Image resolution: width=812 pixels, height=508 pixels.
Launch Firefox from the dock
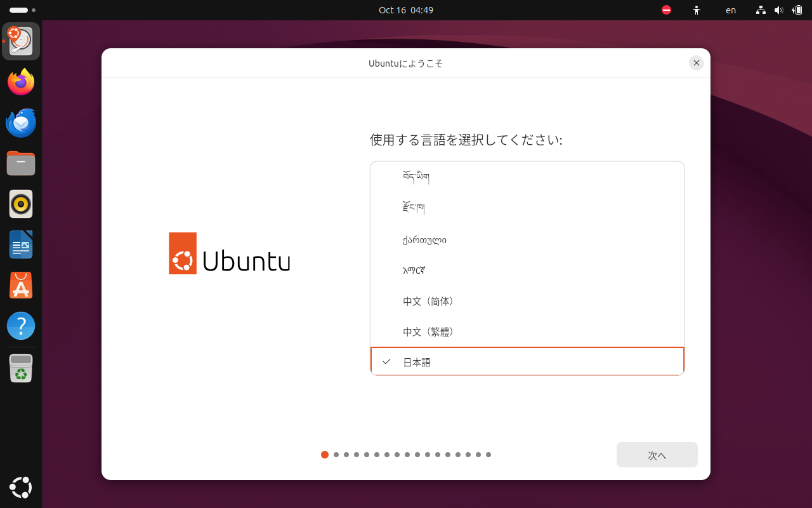[x=21, y=82]
